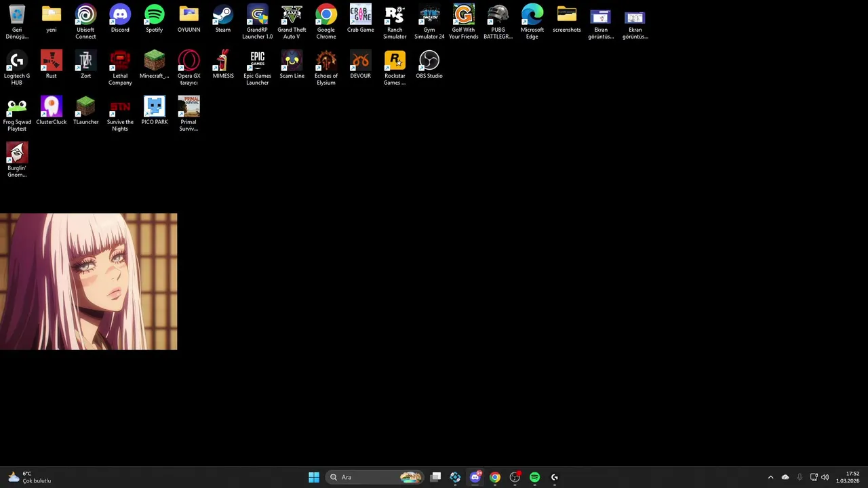Switch to Chrome on the taskbar
The height and width of the screenshot is (488, 868).
point(495,477)
